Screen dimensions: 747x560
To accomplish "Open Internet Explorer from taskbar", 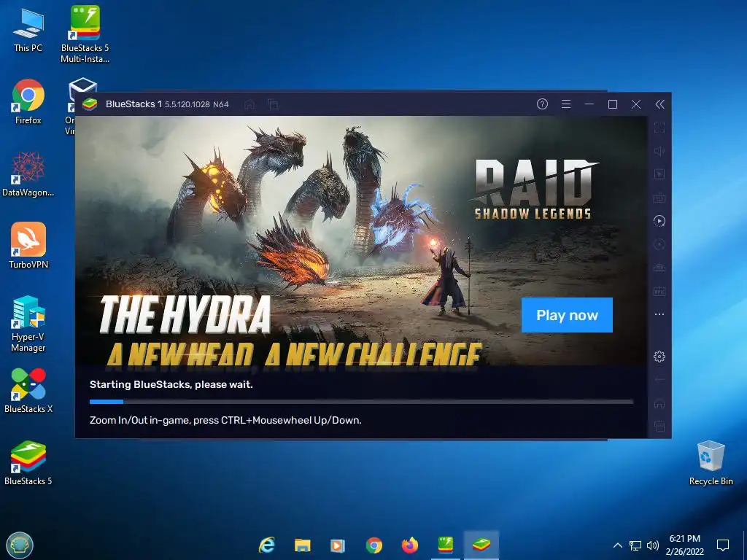I will point(267,545).
